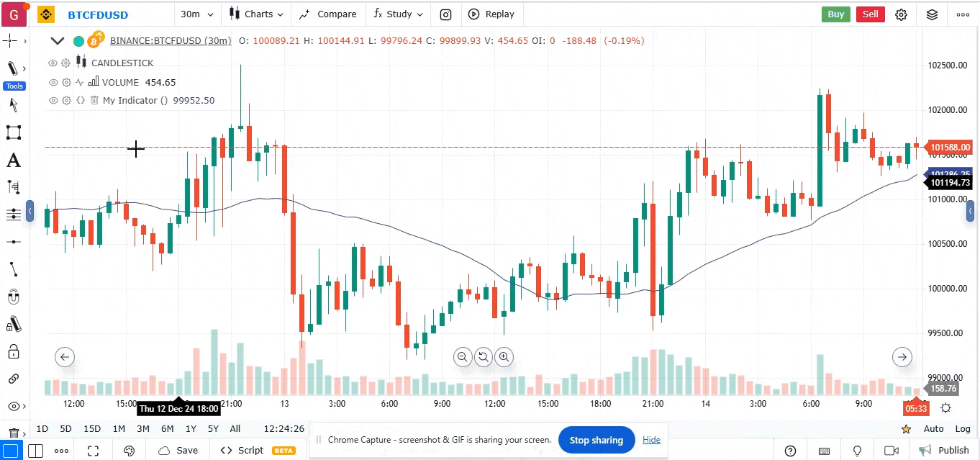Click the green Buy button
Image resolution: width=980 pixels, height=460 pixels.
(x=835, y=14)
